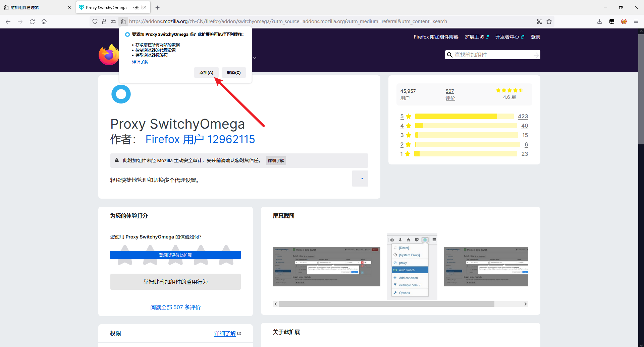Submit the add-on search with the arrow
The width and height of the screenshot is (644, 347).
coord(536,55)
